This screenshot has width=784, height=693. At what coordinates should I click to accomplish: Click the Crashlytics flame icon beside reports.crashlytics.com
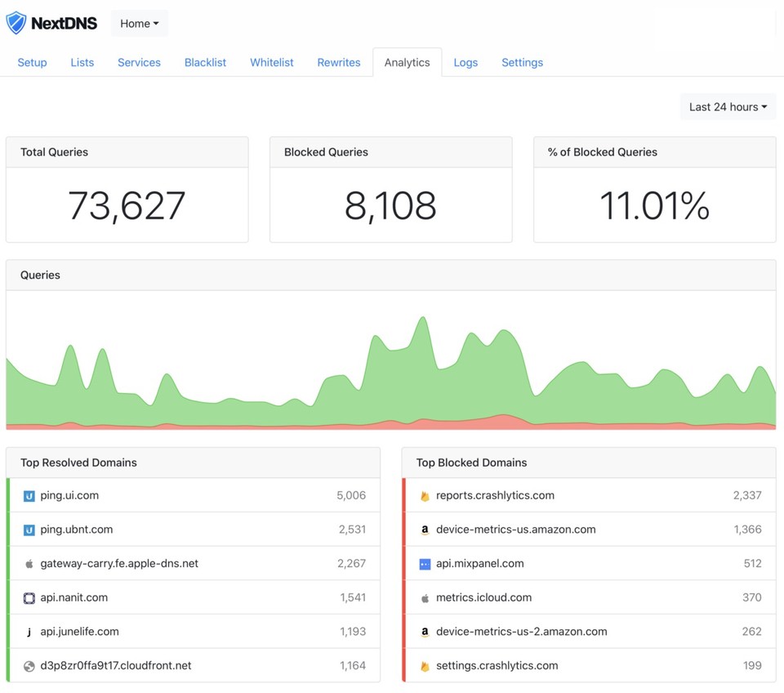(x=425, y=495)
